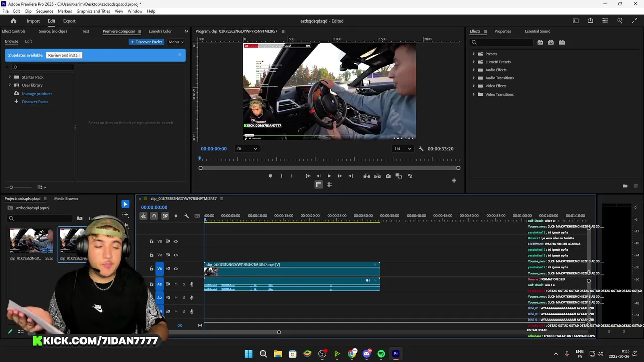Expand Starter Pack in Premiere Composer

(x=10, y=77)
